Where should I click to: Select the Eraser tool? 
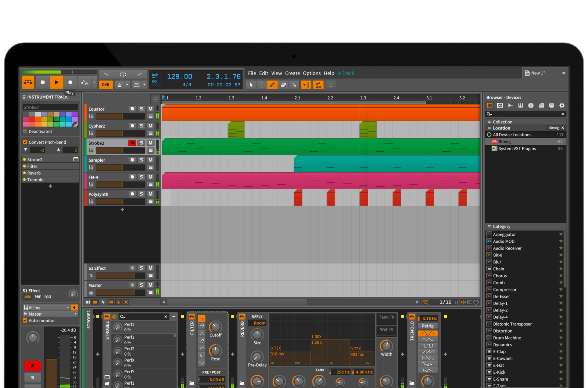click(283, 85)
